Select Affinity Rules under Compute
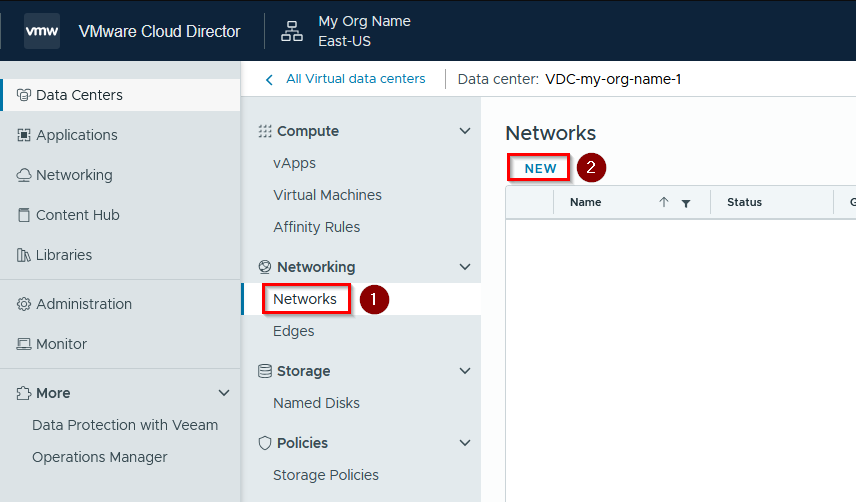Screen dimensions: 856x502 pos(317,227)
